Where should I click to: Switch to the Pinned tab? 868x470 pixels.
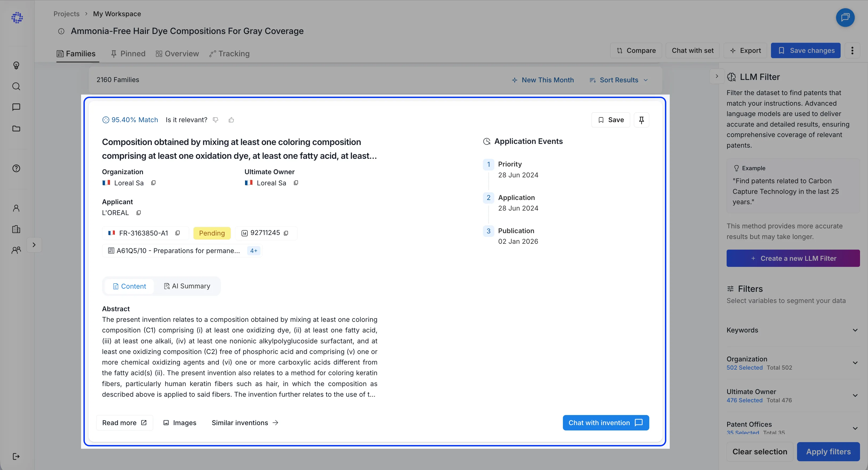point(128,54)
